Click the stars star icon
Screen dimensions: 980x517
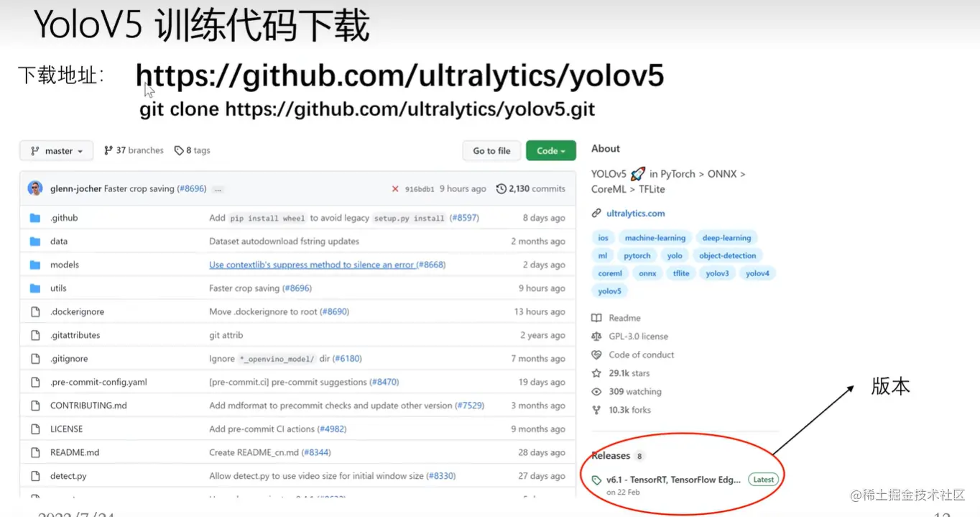click(596, 373)
